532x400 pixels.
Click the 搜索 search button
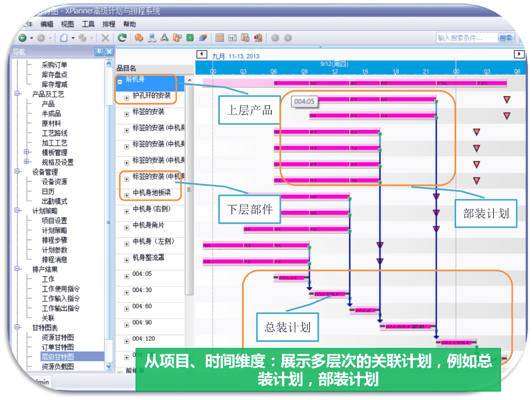(x=506, y=38)
